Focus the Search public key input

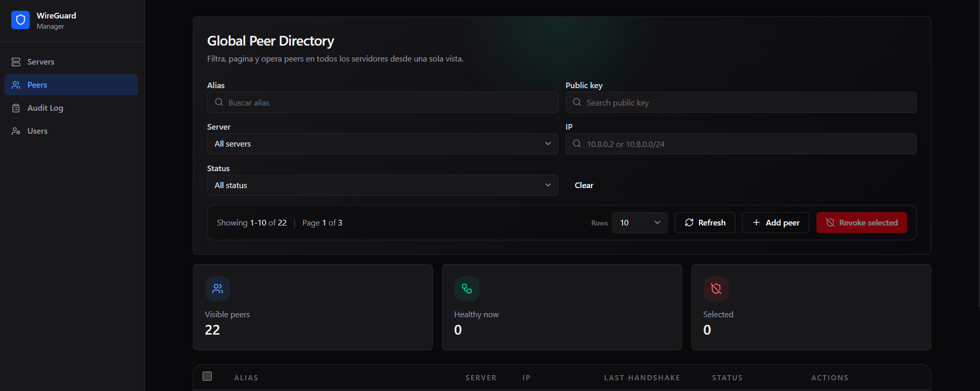tap(741, 102)
